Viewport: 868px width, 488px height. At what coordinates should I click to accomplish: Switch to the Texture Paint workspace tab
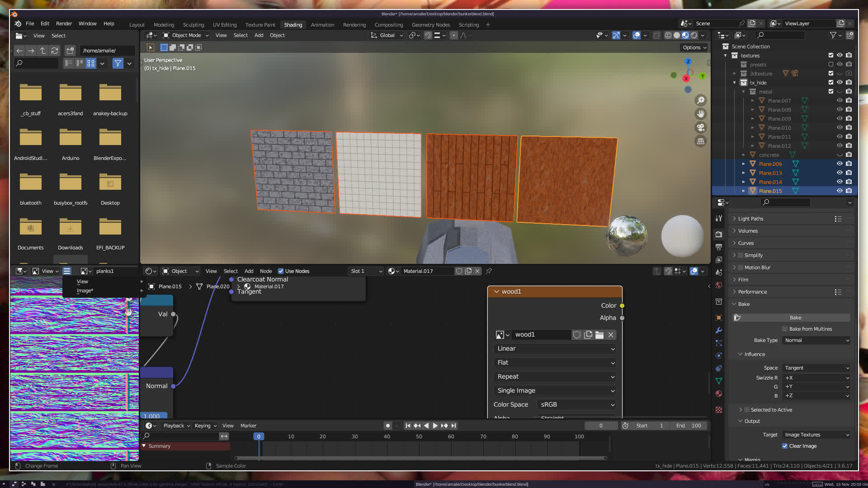coord(260,25)
